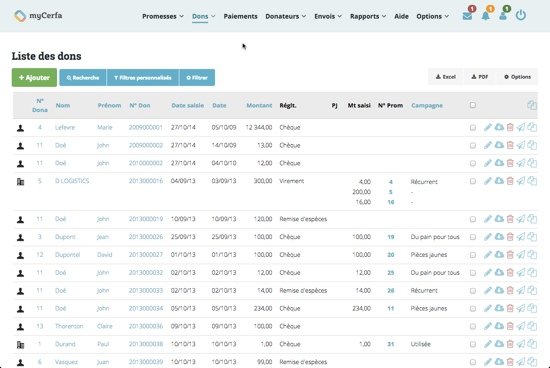550x368 pixels.
Task: Check the box for D LOGISTICS donation
Action: [472, 181]
